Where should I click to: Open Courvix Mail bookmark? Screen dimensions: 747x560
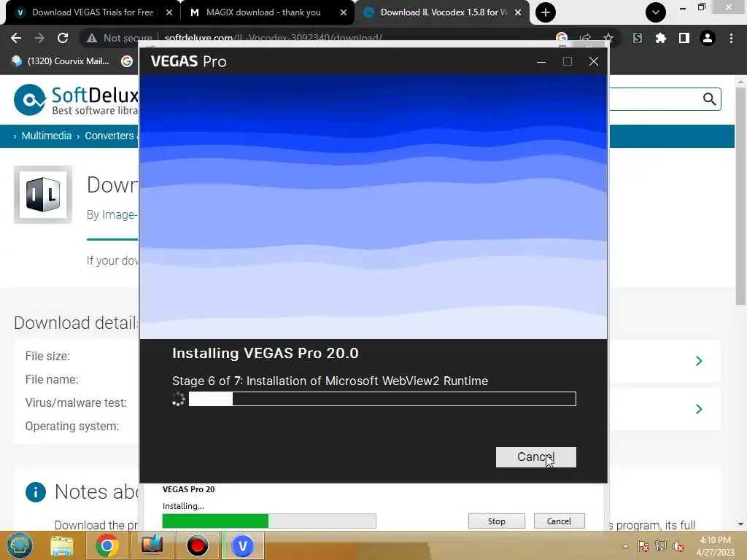tap(61, 61)
